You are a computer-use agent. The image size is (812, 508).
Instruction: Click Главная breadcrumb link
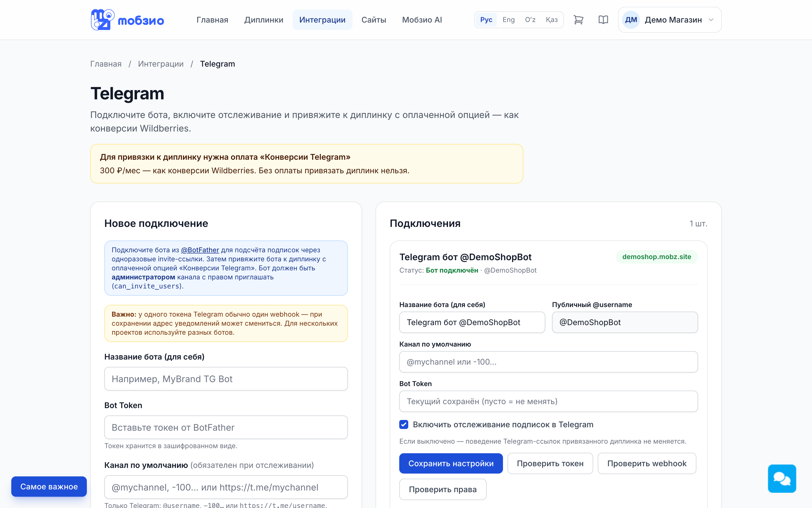(x=106, y=64)
